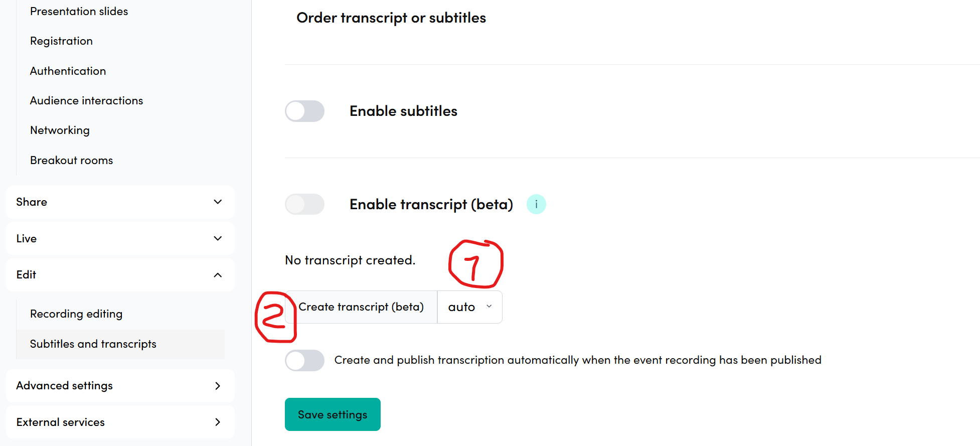Viewport: 980px width, 446px height.
Task: Enable automatic transcription publishing toggle
Action: (304, 360)
